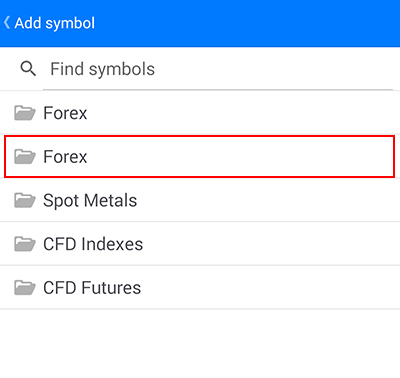Click the folder icon of the red-outlined Forex entry

point(25,157)
